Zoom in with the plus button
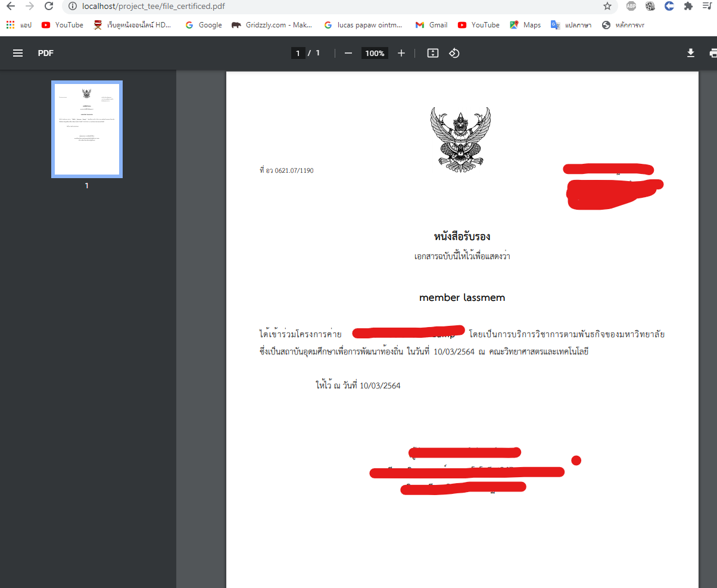The image size is (717, 588). (401, 53)
